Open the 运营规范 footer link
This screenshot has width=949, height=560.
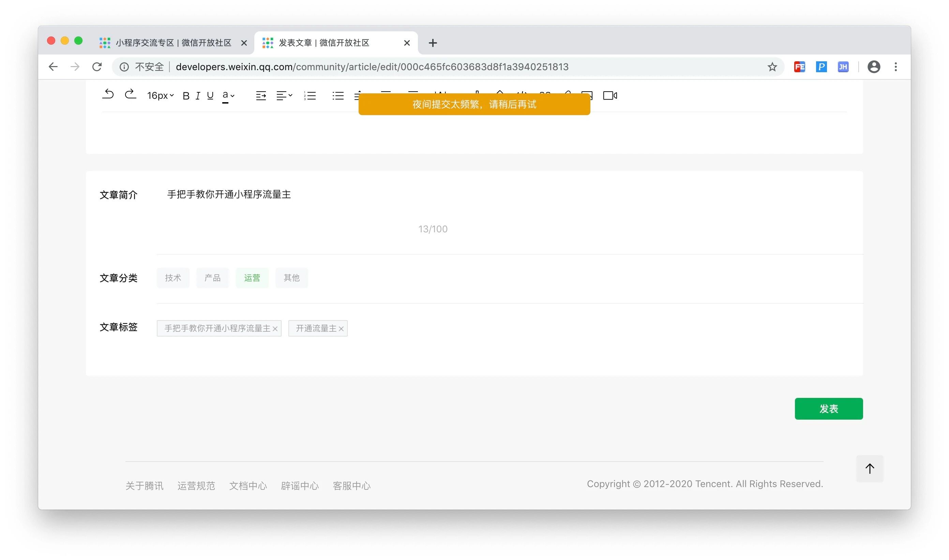coord(196,486)
